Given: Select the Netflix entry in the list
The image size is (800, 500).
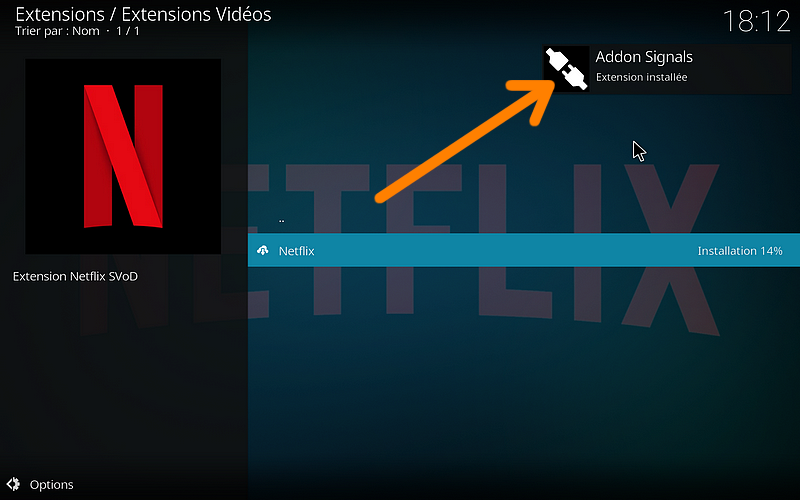Looking at the screenshot, I should click(523, 250).
